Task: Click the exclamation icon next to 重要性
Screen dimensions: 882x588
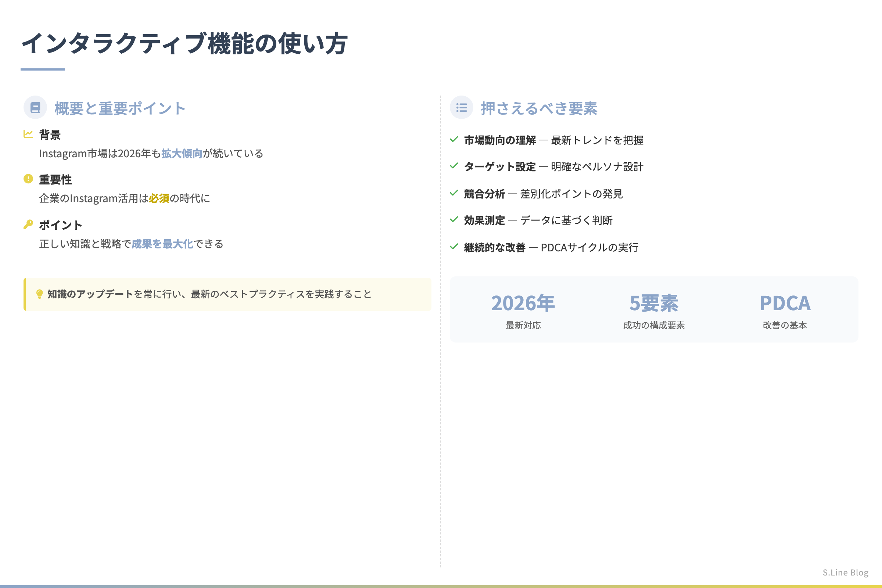Action: click(28, 179)
